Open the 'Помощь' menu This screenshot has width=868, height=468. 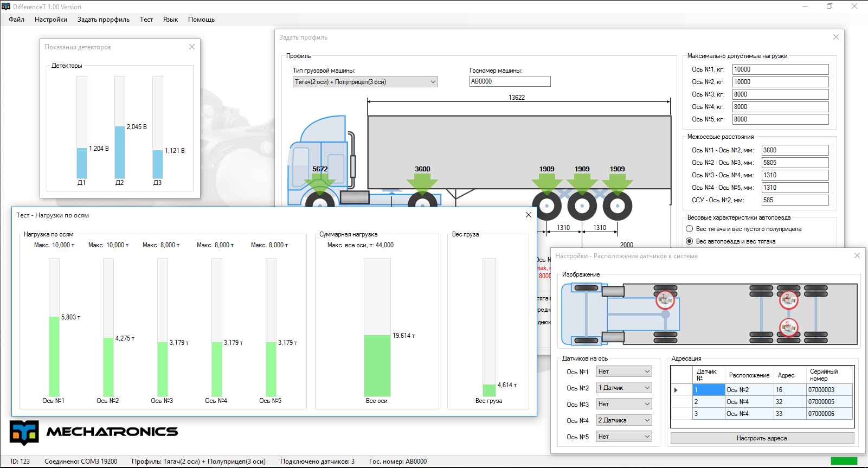[201, 20]
